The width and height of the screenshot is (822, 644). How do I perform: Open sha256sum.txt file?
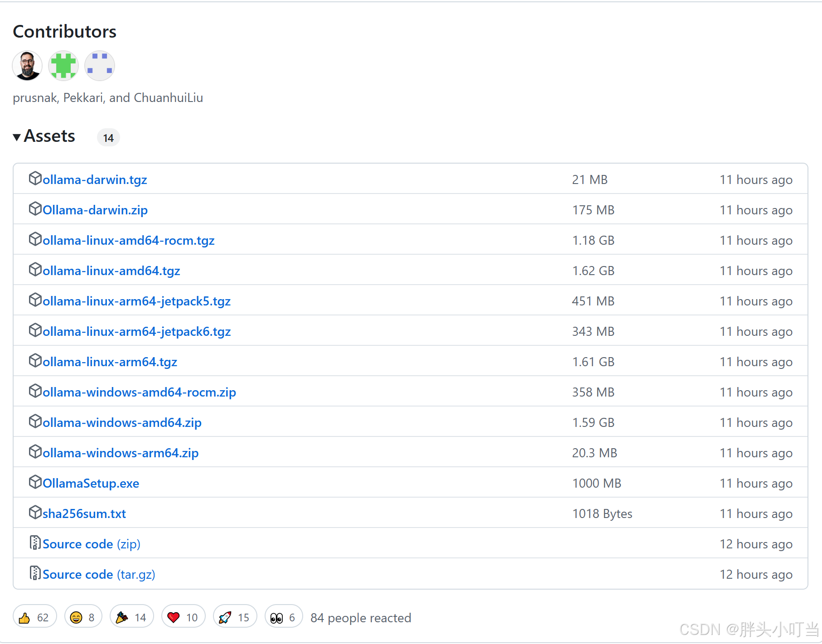point(84,513)
